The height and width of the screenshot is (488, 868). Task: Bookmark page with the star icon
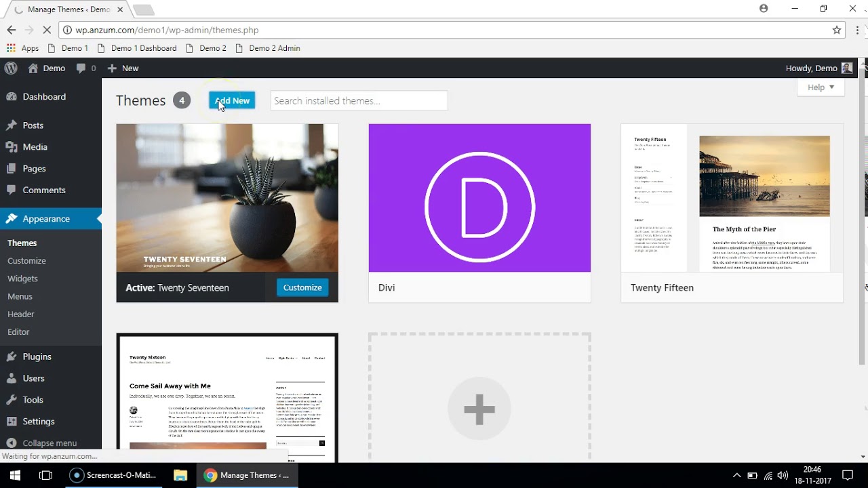tap(837, 30)
